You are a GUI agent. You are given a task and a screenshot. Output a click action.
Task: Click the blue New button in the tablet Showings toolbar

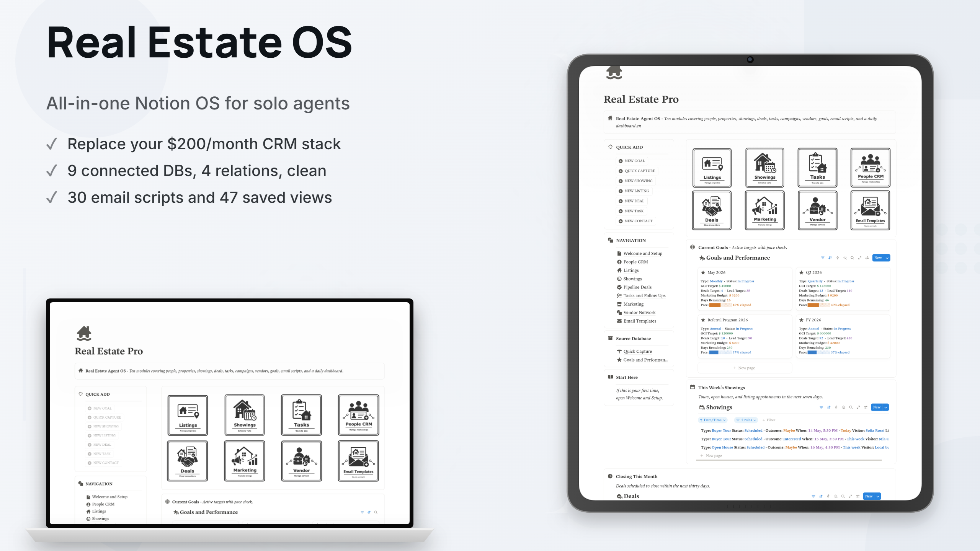[877, 407]
